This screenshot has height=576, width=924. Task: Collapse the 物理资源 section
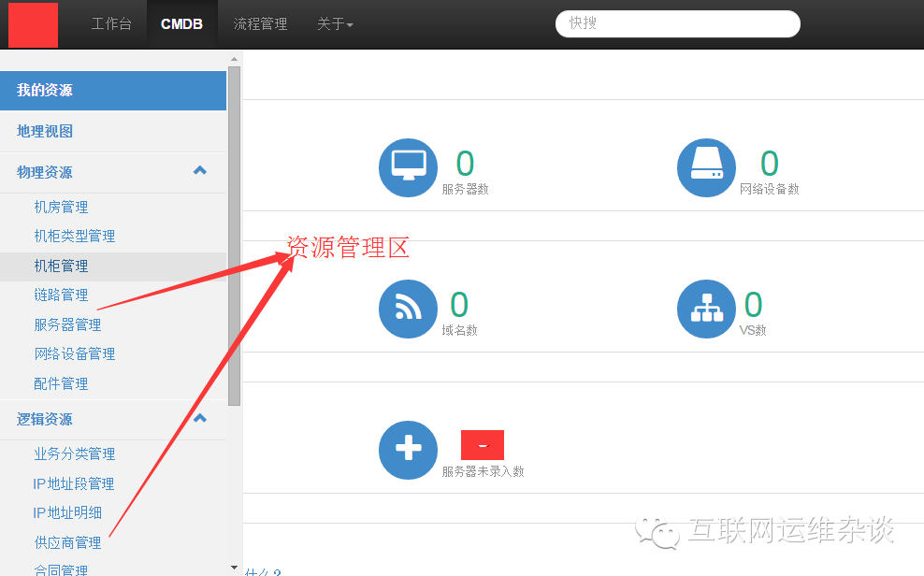(x=199, y=171)
